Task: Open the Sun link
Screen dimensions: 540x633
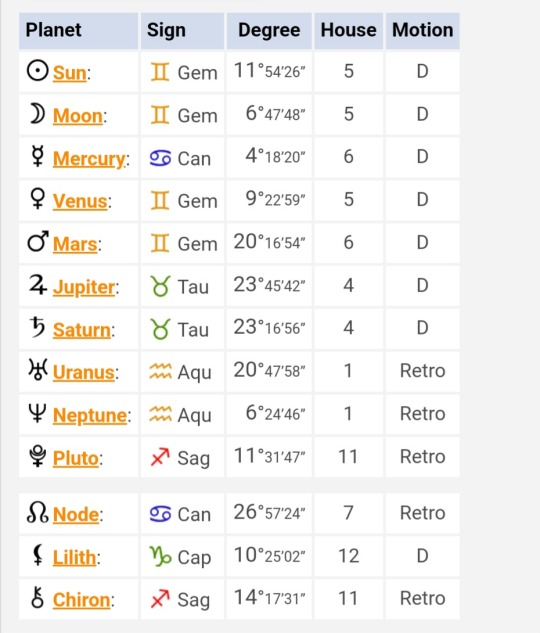Action: pyautogui.click(x=69, y=73)
